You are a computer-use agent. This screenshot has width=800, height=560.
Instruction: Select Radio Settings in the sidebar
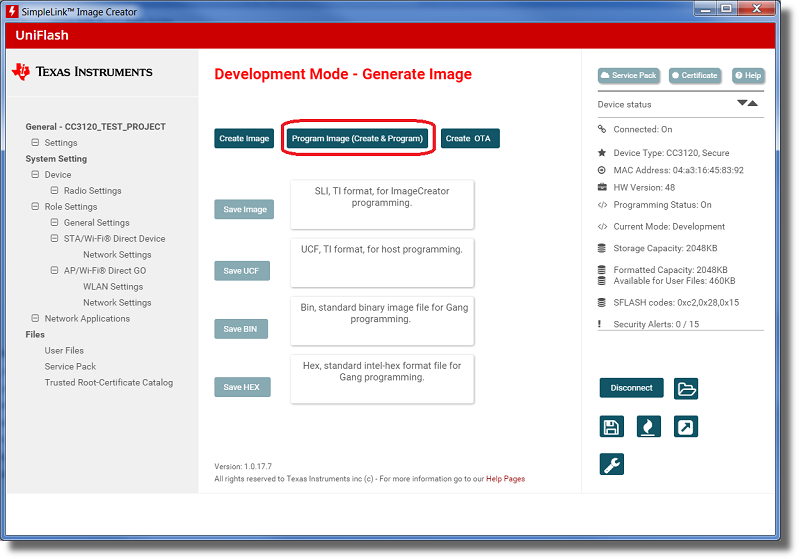click(x=92, y=191)
